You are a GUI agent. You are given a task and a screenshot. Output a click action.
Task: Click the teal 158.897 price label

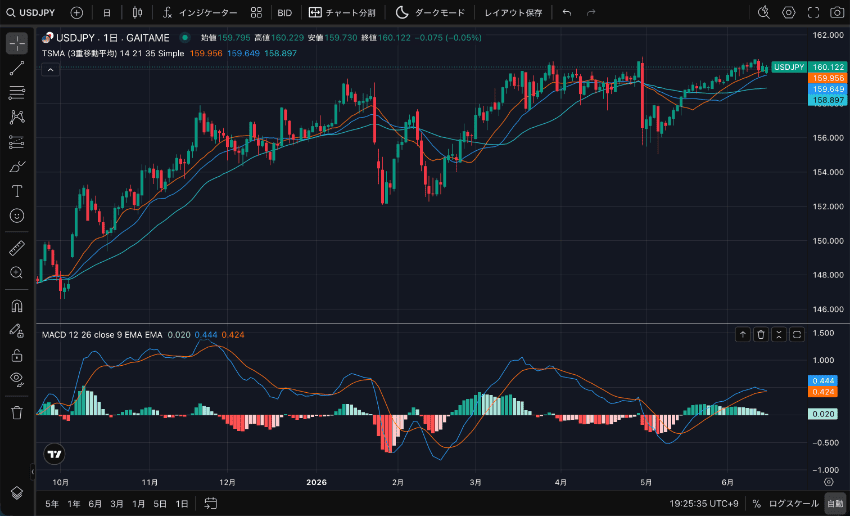pos(827,100)
